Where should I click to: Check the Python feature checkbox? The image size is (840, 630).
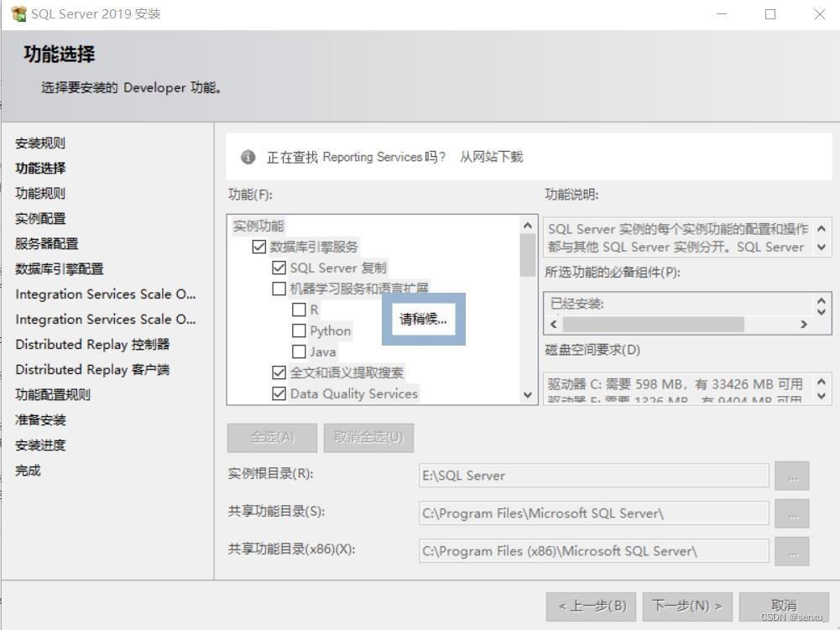click(x=299, y=331)
